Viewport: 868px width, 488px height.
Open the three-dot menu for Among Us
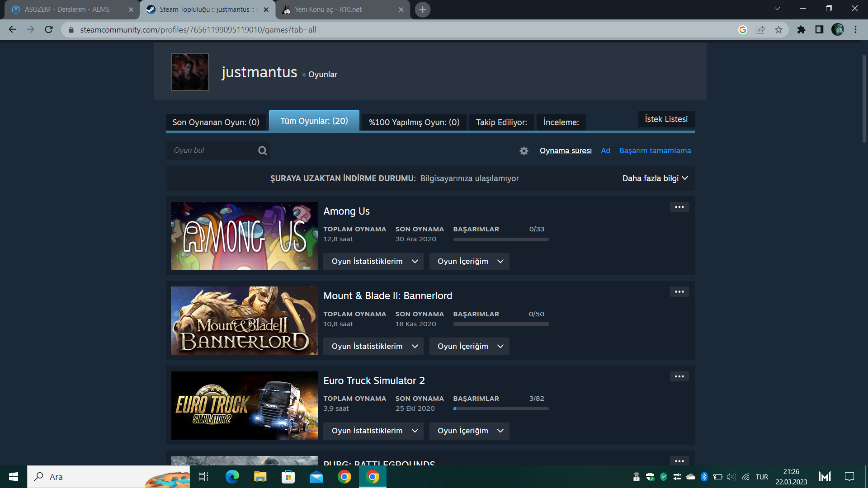[679, 207]
